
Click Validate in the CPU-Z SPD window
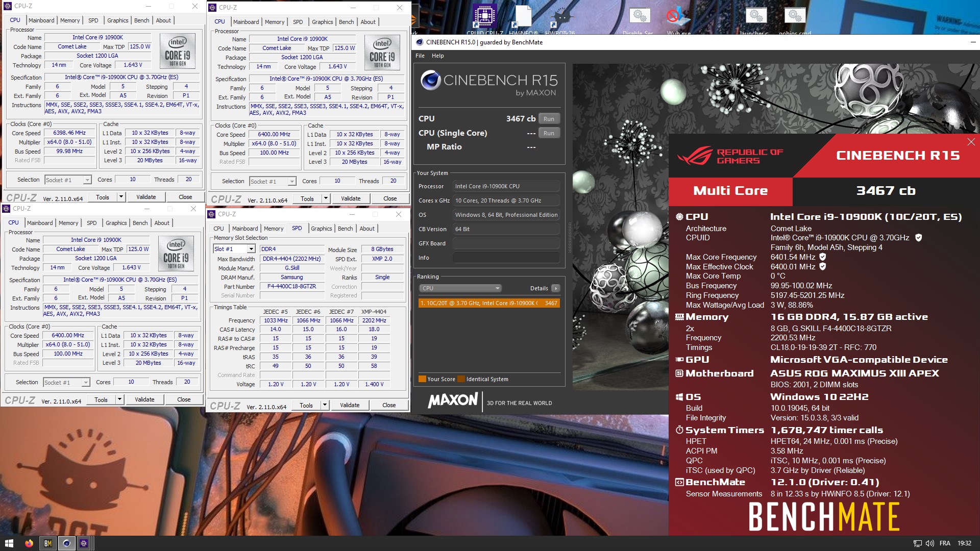click(350, 405)
